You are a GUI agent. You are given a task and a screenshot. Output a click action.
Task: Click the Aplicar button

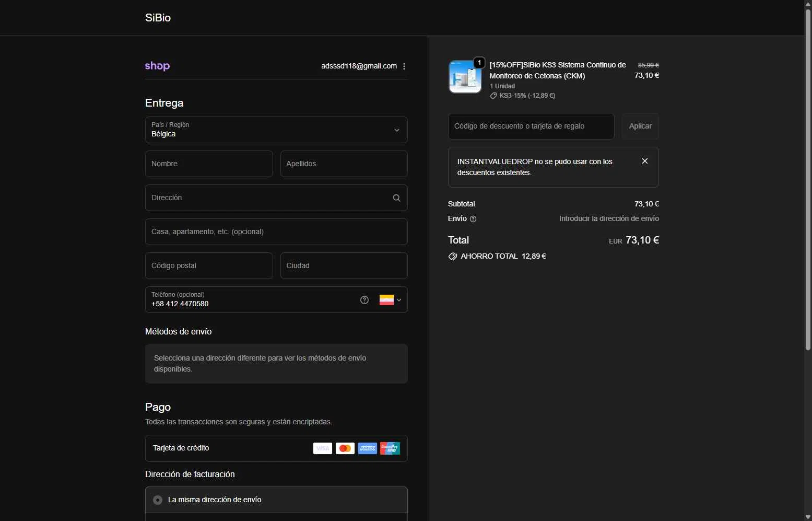point(640,126)
